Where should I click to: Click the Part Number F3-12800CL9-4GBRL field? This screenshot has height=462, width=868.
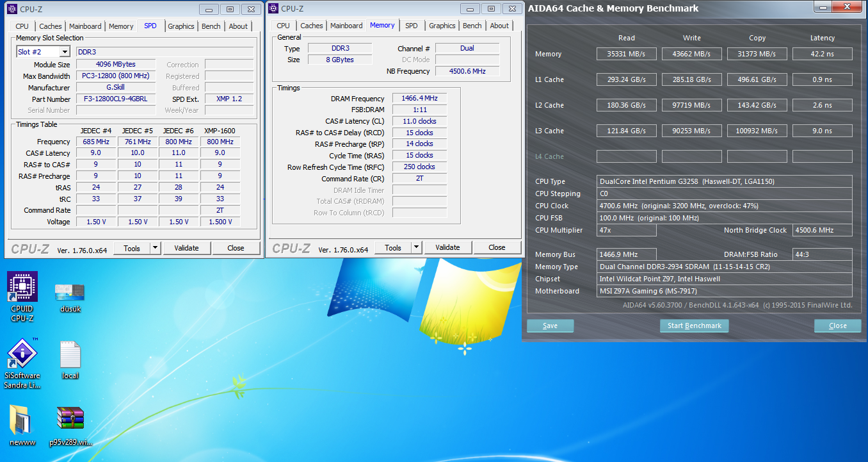click(115, 99)
